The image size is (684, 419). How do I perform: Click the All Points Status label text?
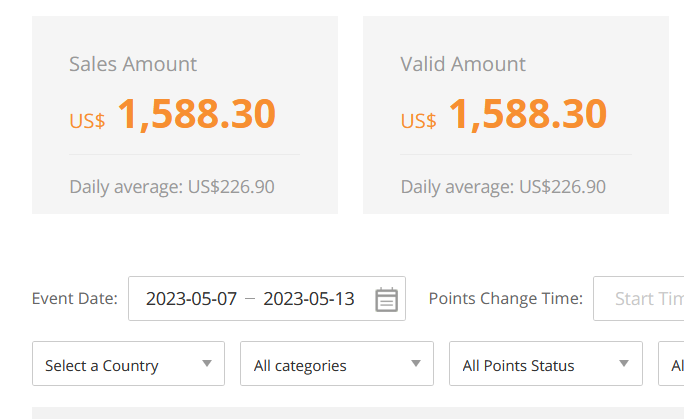coord(518,366)
